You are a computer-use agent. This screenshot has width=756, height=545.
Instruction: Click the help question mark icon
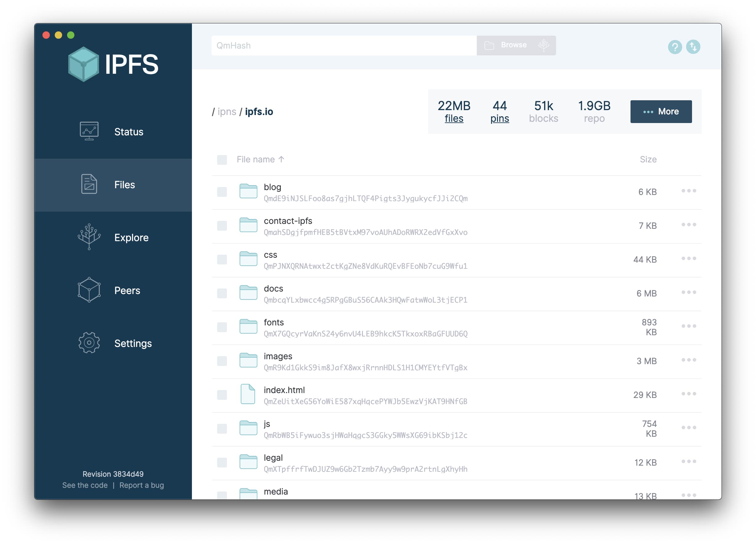[x=676, y=47]
